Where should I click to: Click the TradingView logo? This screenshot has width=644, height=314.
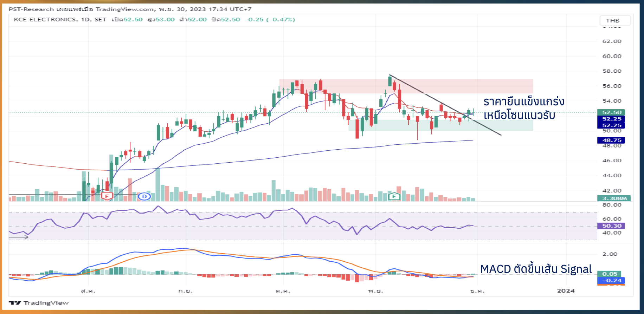pos(39,303)
